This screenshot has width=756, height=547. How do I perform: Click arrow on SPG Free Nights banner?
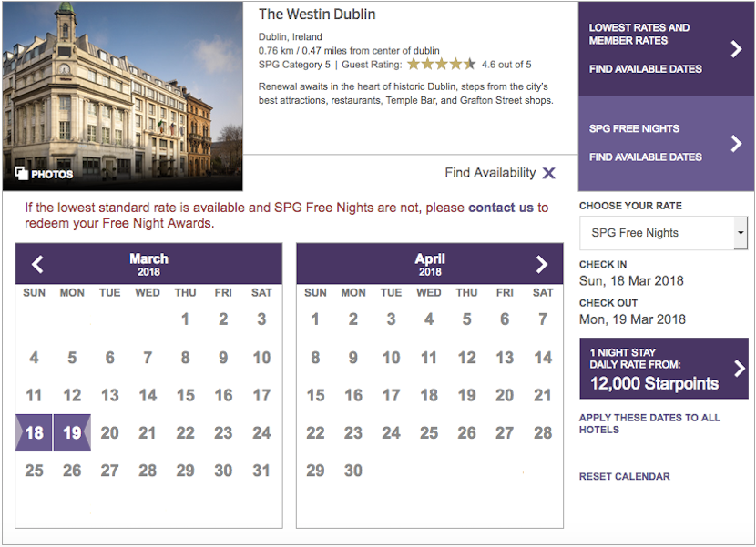click(x=736, y=143)
